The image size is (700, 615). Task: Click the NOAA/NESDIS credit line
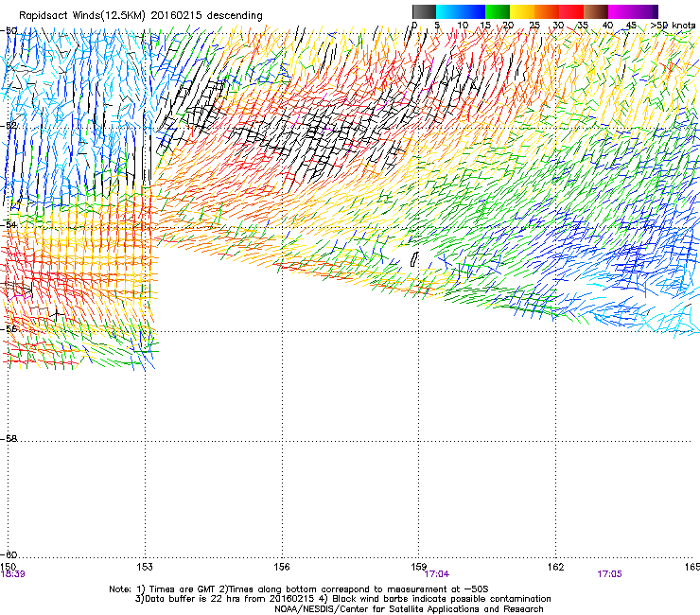(409, 609)
